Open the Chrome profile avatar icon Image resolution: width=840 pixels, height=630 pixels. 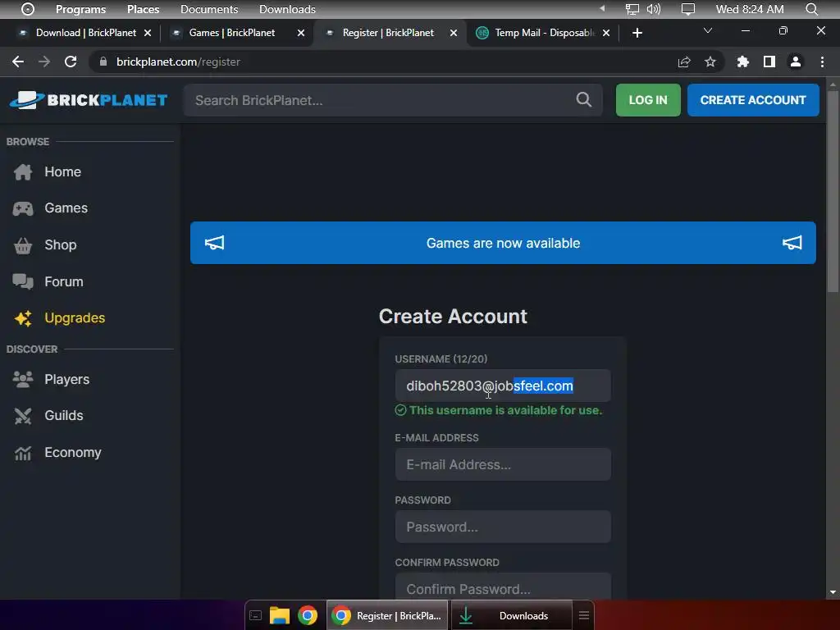(796, 62)
